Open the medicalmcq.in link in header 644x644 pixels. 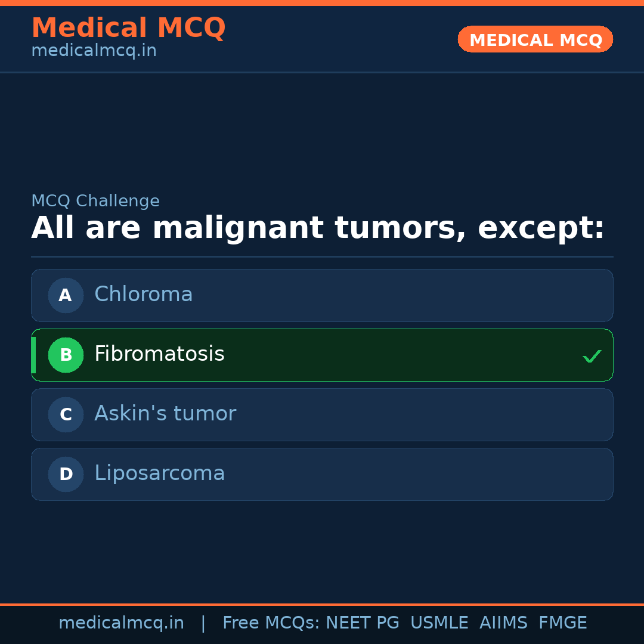(94, 51)
